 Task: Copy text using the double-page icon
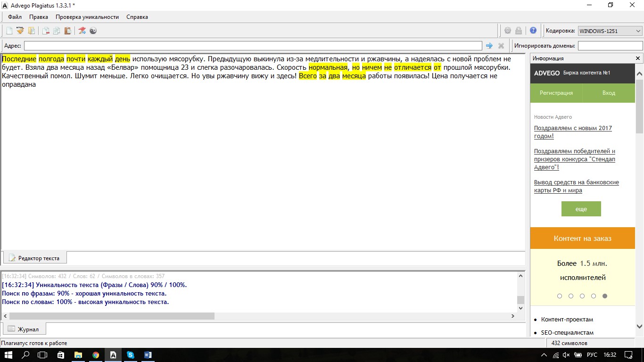pyautogui.click(x=57, y=31)
